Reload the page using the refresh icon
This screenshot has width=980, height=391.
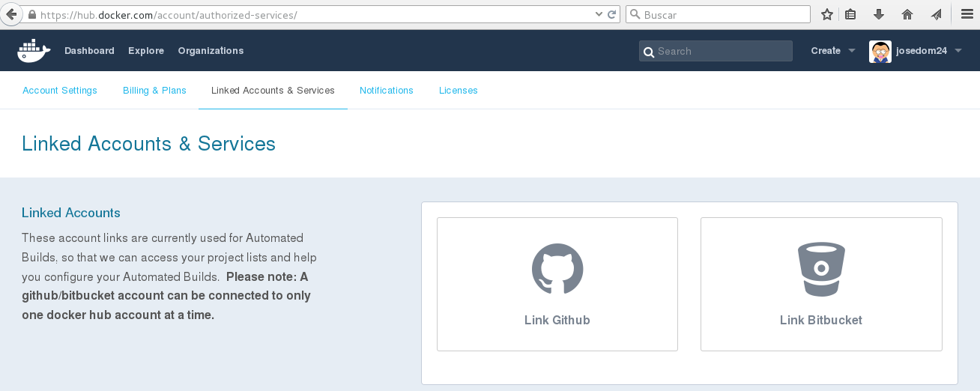tap(611, 14)
